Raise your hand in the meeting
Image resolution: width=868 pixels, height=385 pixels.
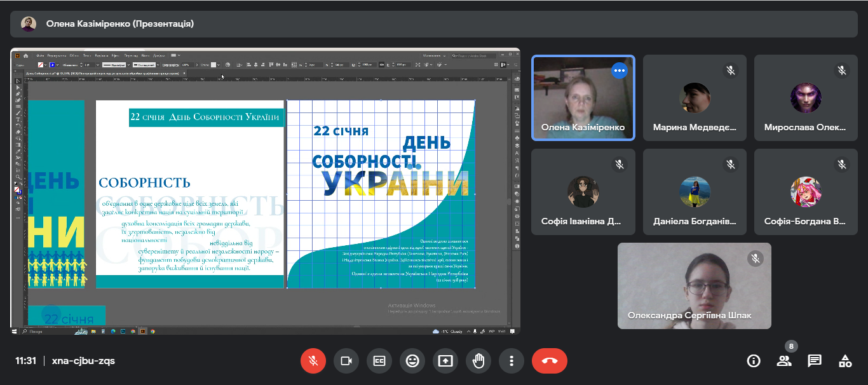click(478, 361)
